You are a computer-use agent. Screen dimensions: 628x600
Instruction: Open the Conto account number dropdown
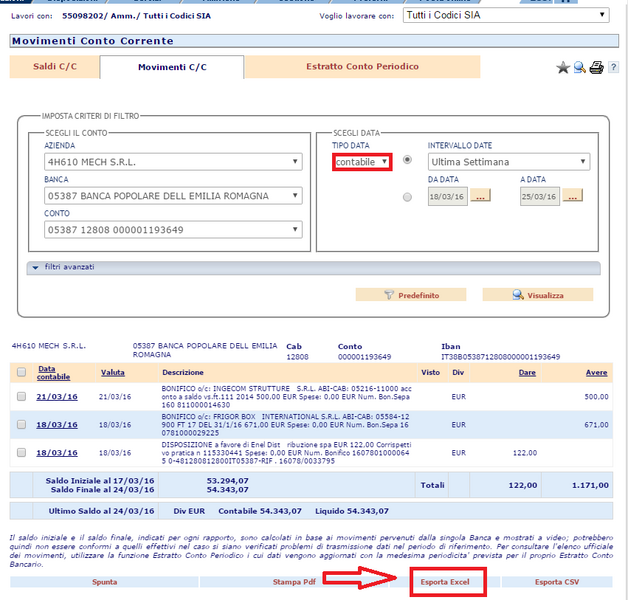[174, 230]
